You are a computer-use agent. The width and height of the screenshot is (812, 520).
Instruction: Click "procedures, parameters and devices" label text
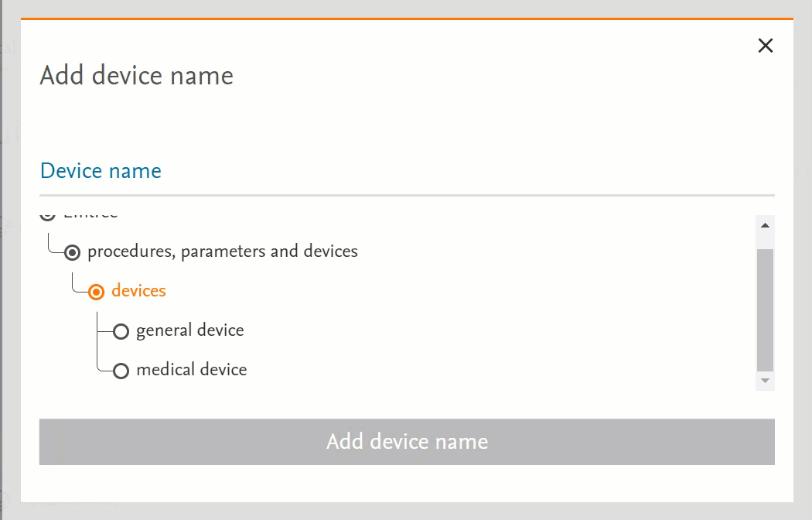(x=223, y=251)
